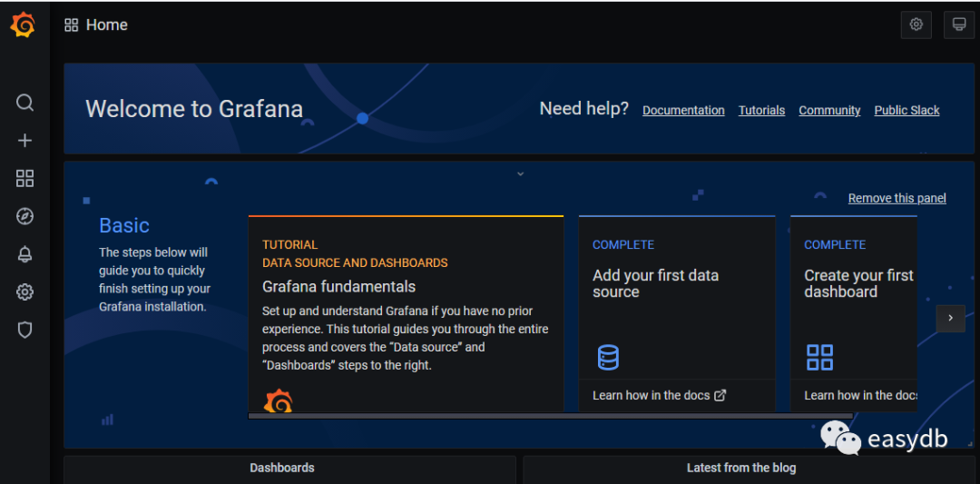Image resolution: width=980 pixels, height=484 pixels.
Task: Click the database icon on data source card
Action: click(x=608, y=357)
